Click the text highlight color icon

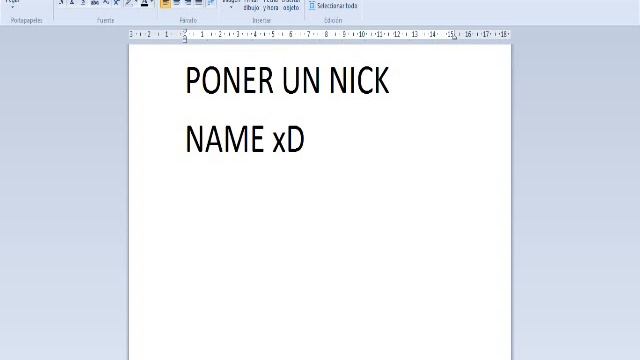pyautogui.click(x=129, y=2)
